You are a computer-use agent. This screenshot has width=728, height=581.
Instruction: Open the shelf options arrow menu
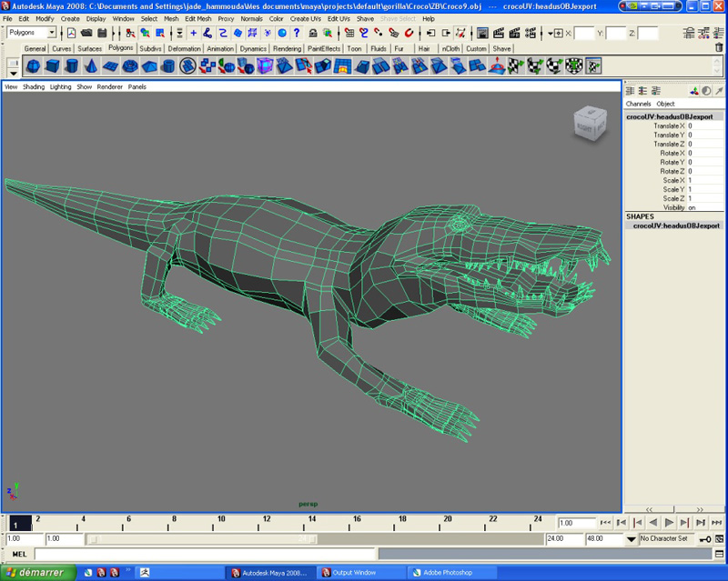[14, 74]
